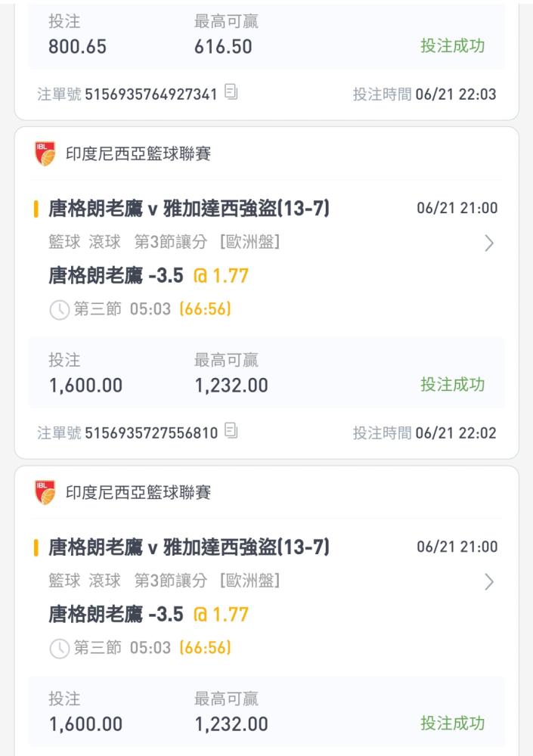Viewport: 533px width, 756px height.
Task: Copy bet slip number 5156935727556810
Action: (231, 430)
